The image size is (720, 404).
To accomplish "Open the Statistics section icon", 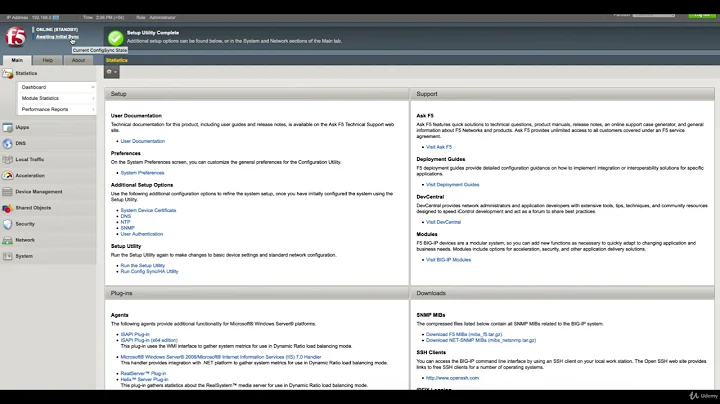I will (x=7, y=73).
